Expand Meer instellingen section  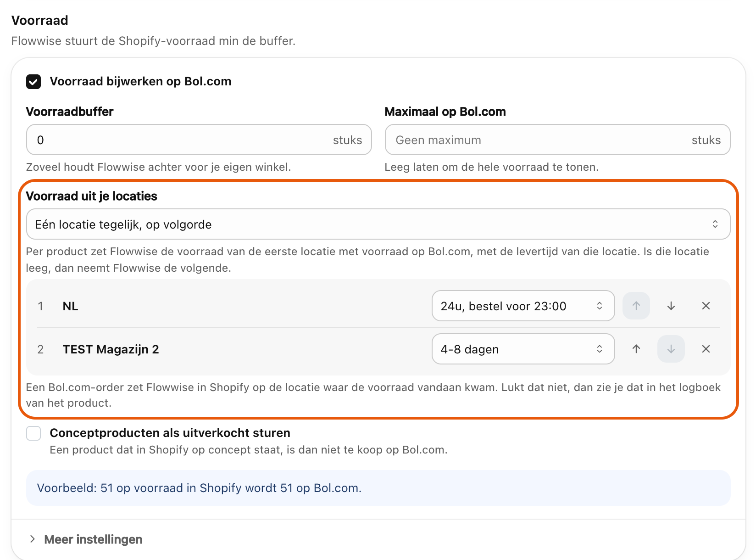85,539
